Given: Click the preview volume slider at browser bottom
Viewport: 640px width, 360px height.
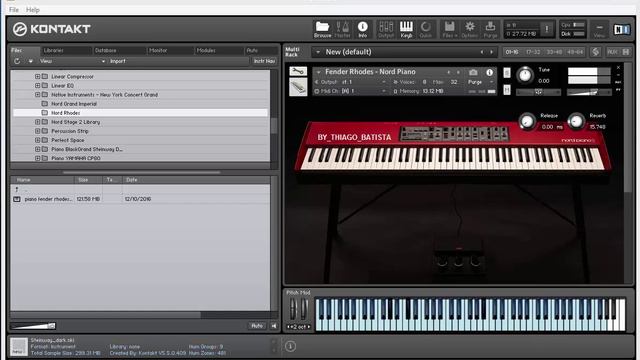Looking at the screenshot, I should (33, 326).
